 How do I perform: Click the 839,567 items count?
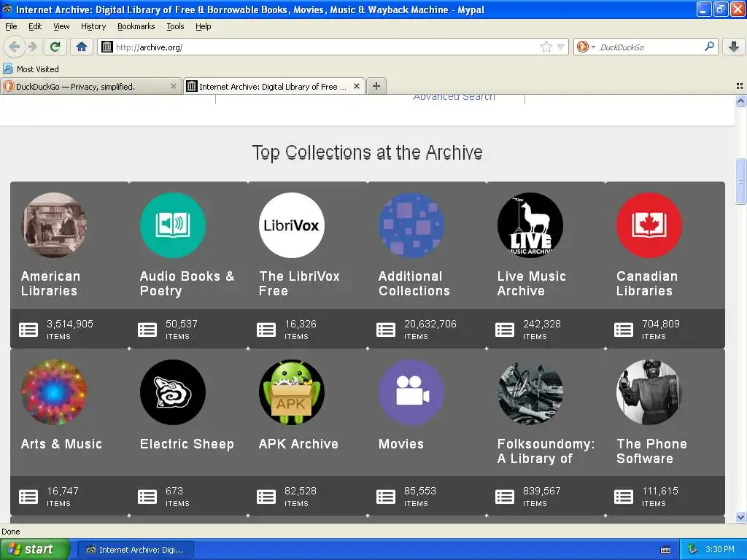click(x=542, y=496)
